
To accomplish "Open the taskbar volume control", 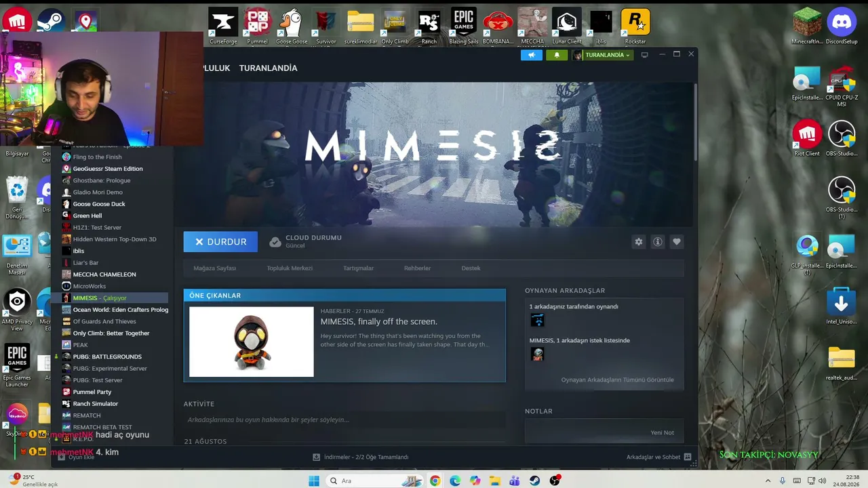I will click(x=824, y=481).
